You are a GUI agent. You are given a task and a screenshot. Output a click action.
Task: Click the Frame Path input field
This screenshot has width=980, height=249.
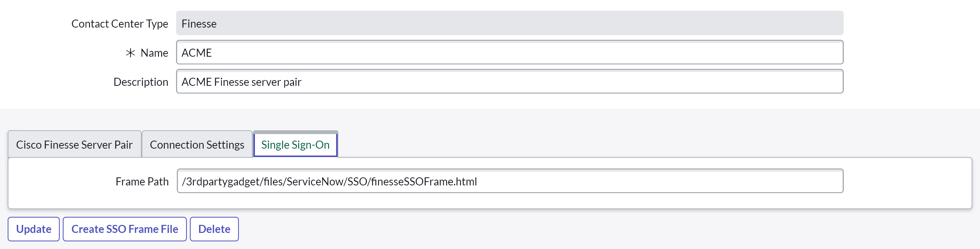(x=509, y=181)
